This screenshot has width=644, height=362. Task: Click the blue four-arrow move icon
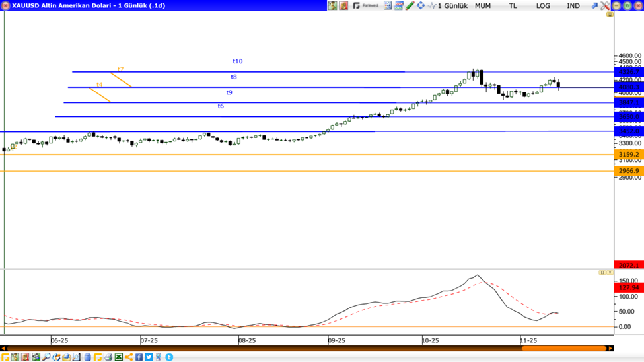click(x=421, y=5)
